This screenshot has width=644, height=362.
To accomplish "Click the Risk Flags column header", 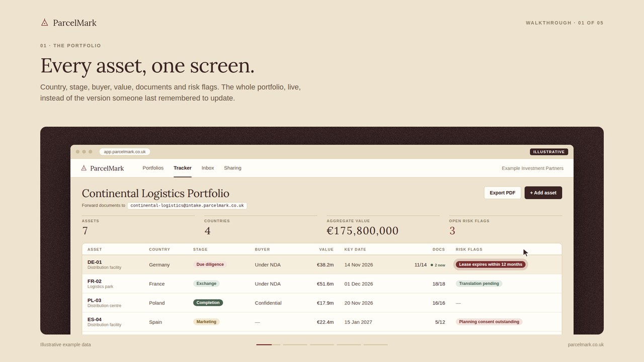I will click(469, 249).
